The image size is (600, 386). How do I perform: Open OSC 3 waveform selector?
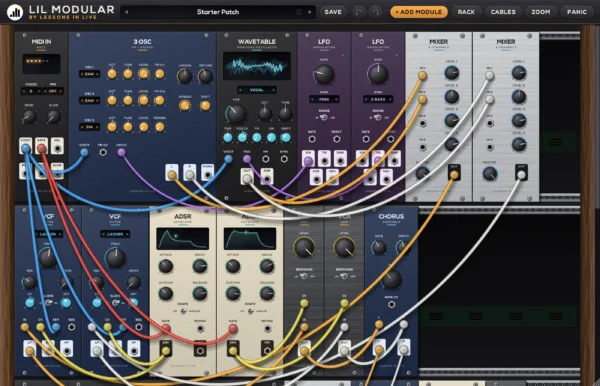click(x=90, y=127)
